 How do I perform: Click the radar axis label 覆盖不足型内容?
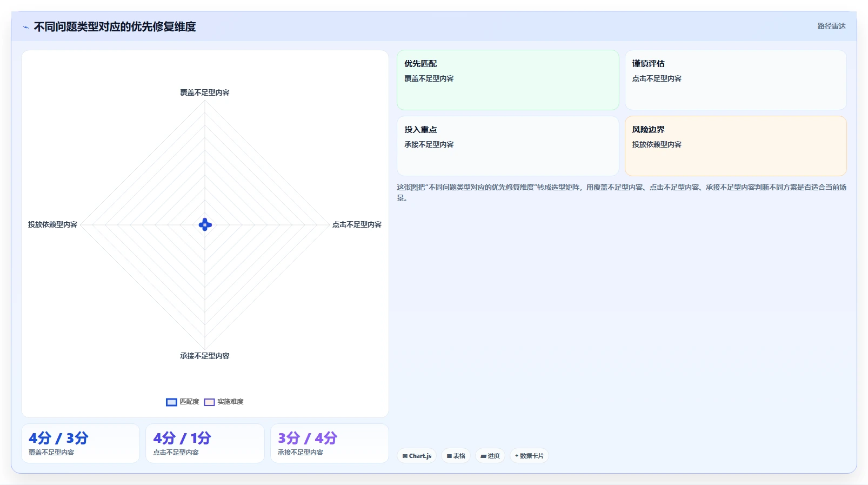coord(205,92)
